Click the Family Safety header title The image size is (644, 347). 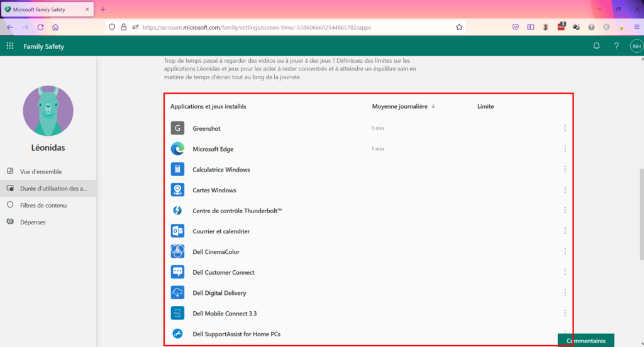point(43,47)
